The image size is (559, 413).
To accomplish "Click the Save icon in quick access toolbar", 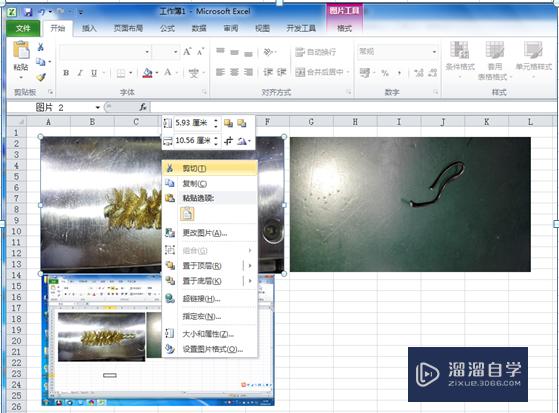I will 28,12.
